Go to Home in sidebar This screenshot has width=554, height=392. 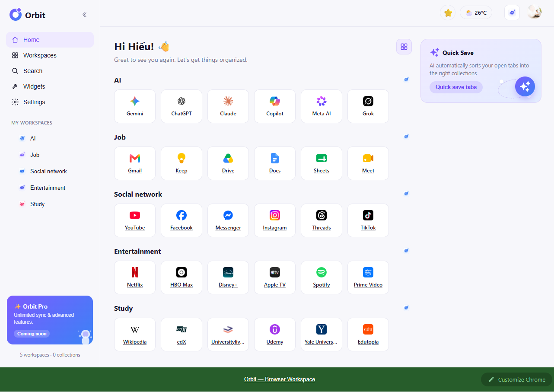(x=50, y=40)
